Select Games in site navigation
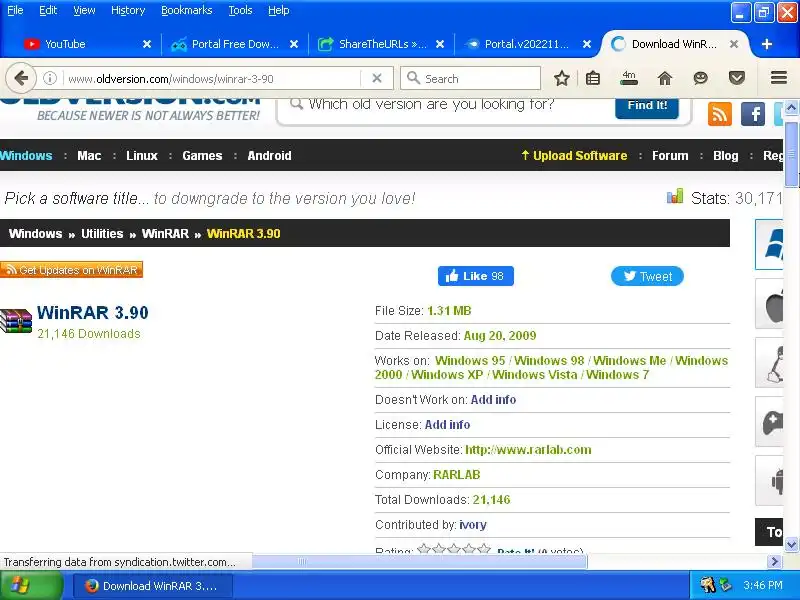This screenshot has height=600, width=800. click(202, 156)
